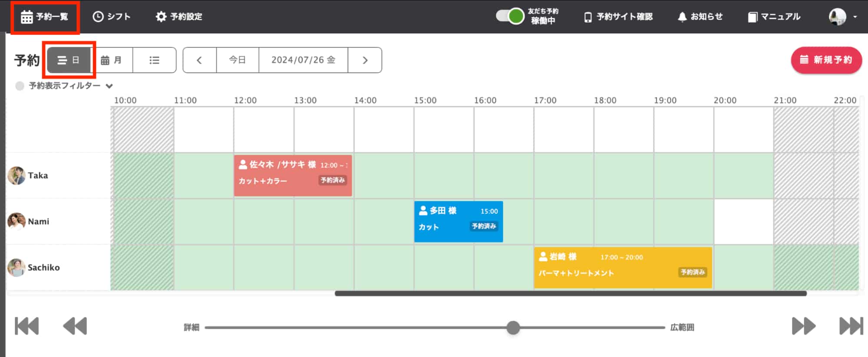868x357 pixels.
Task: Click 詳細 label of zoom slider
Action: 191,328
